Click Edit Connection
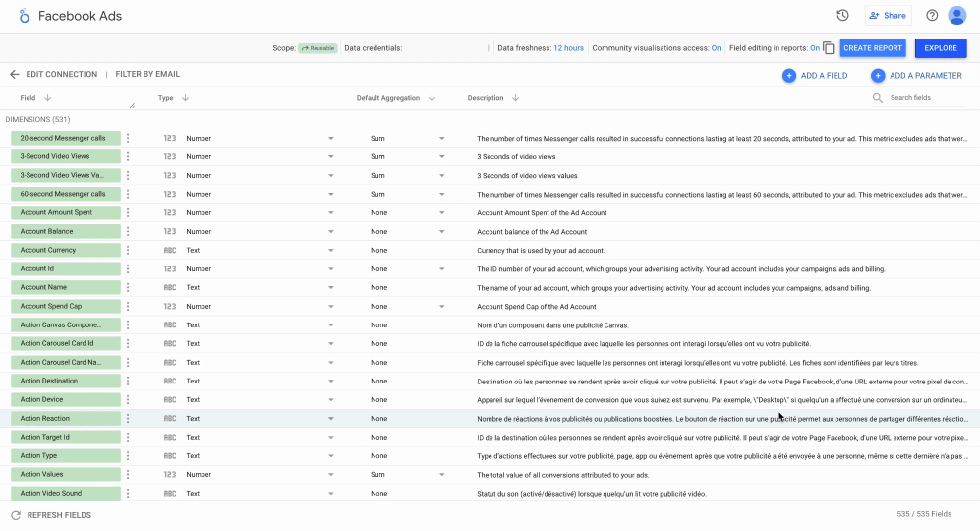The image size is (980, 531). [x=61, y=74]
